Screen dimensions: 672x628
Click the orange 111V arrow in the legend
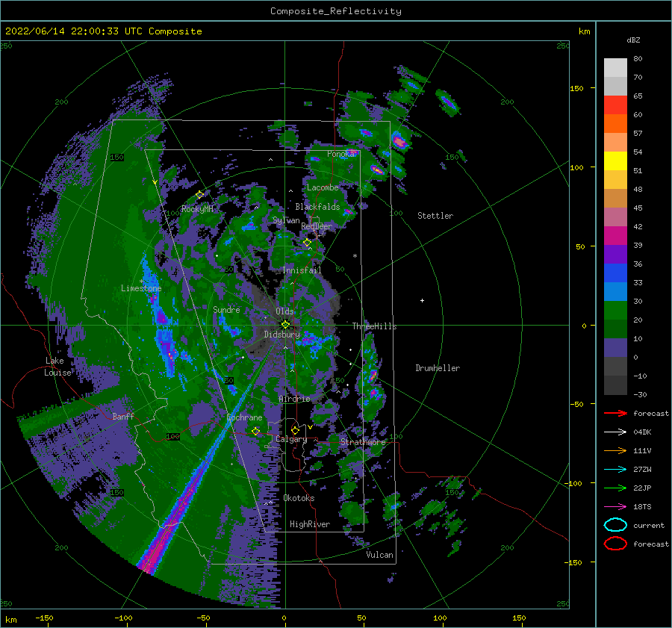pyautogui.click(x=615, y=450)
